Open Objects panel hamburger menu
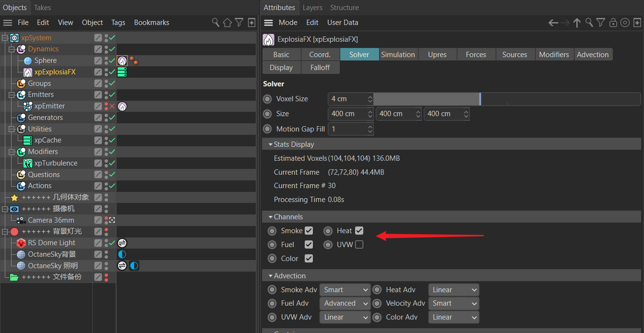Viewport: 644px width, 333px height. click(8, 23)
